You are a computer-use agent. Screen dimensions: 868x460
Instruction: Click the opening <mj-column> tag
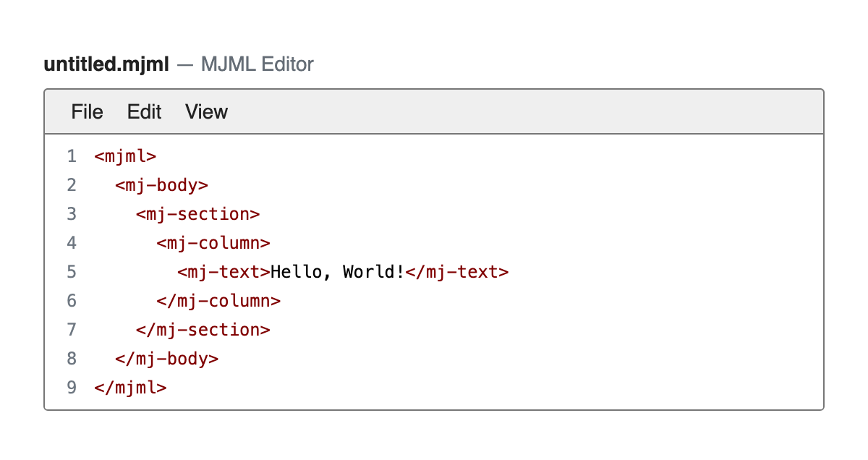tap(213, 243)
